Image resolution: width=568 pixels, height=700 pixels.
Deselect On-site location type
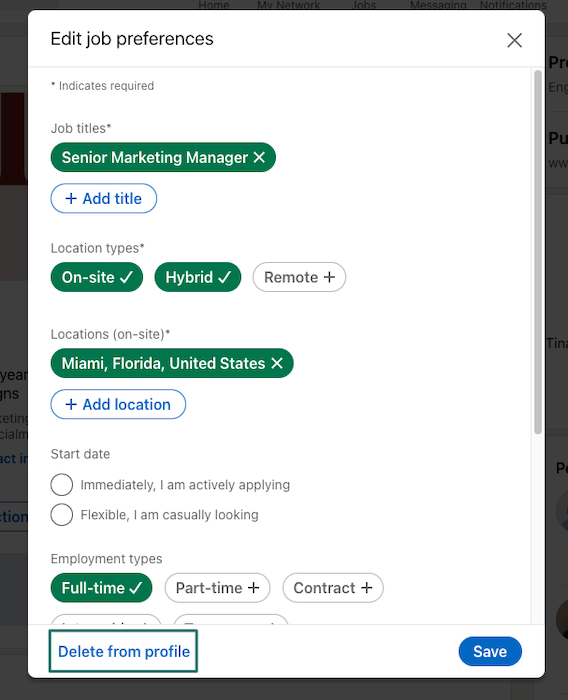pyautogui.click(x=97, y=277)
